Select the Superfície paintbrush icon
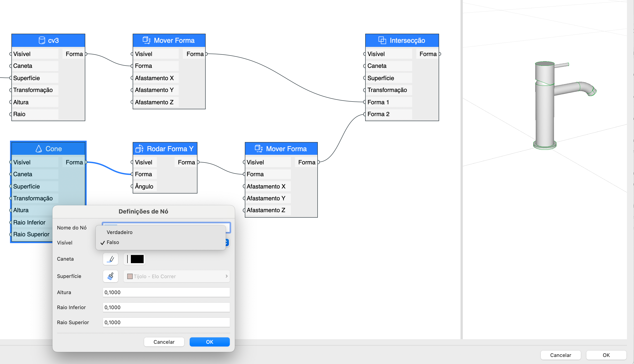 110,276
